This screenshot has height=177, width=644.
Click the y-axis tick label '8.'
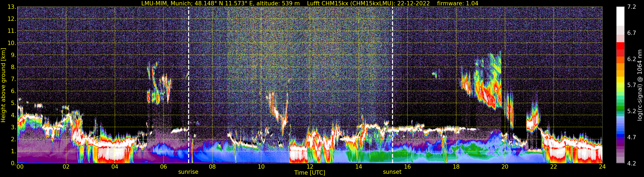click(x=13, y=67)
